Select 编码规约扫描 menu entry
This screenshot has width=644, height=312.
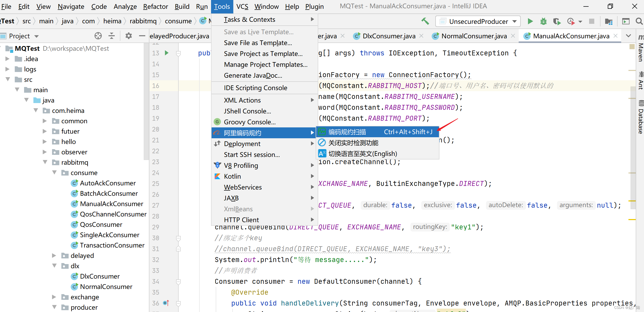click(x=347, y=132)
